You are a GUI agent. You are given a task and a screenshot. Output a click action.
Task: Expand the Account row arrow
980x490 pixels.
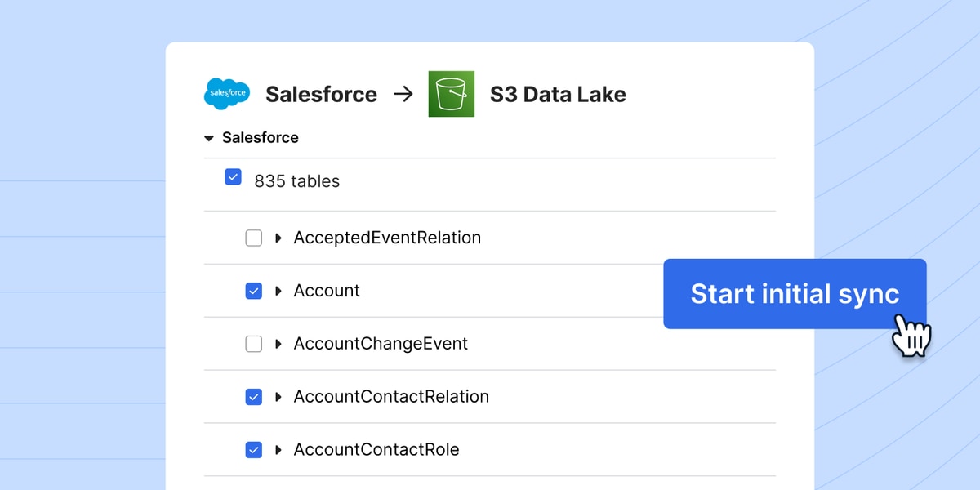278,291
